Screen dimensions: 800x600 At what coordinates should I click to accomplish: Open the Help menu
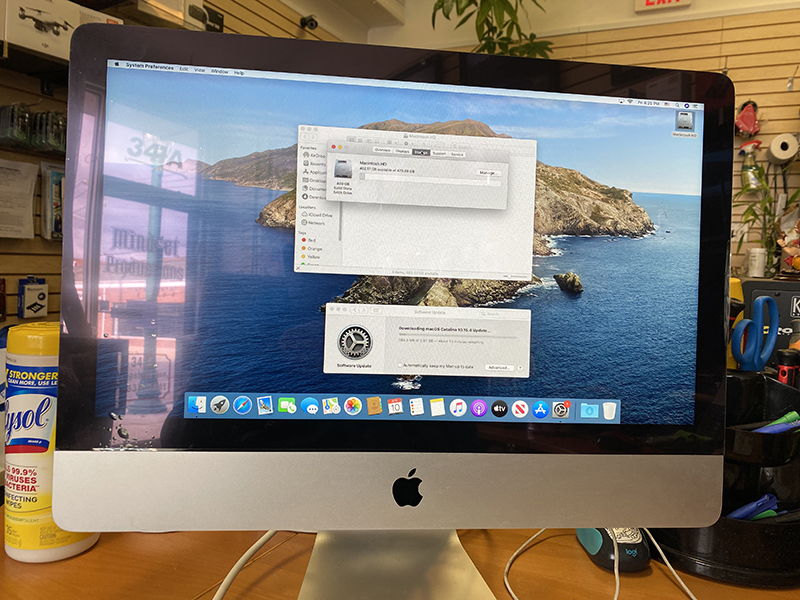coord(239,73)
